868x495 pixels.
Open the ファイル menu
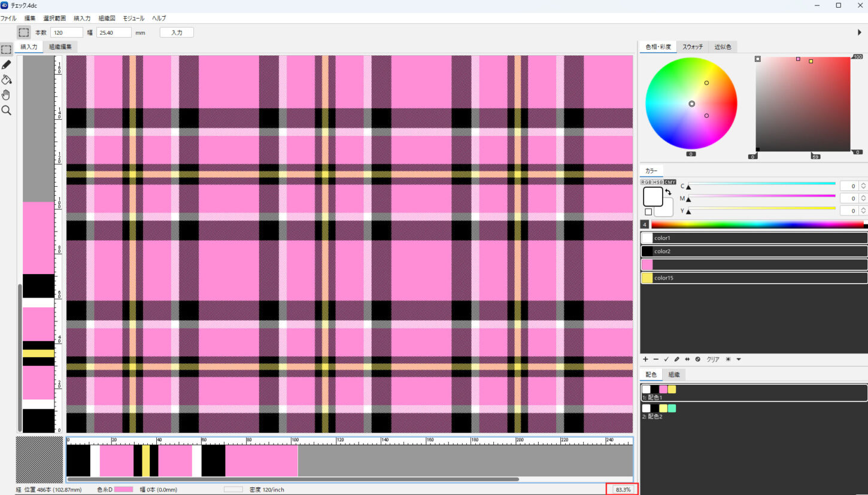pyautogui.click(x=8, y=19)
